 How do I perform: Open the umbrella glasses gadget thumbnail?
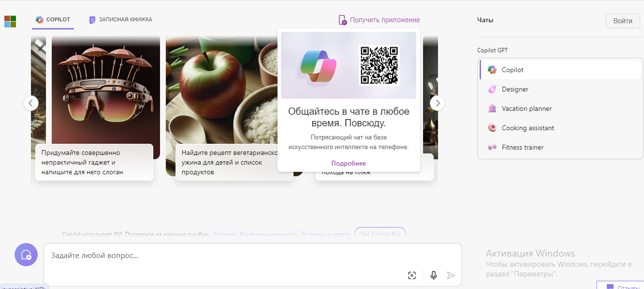(x=106, y=90)
